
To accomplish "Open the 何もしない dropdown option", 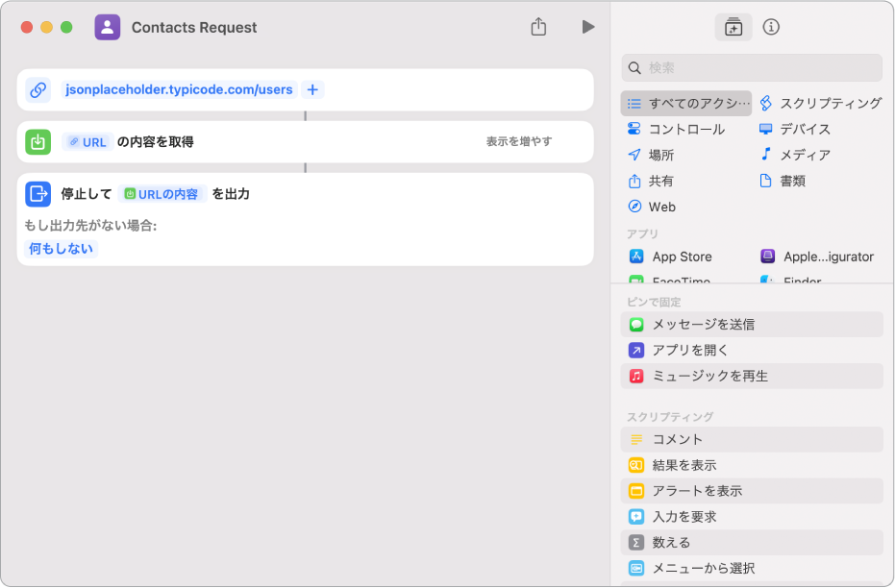I will click(x=62, y=249).
